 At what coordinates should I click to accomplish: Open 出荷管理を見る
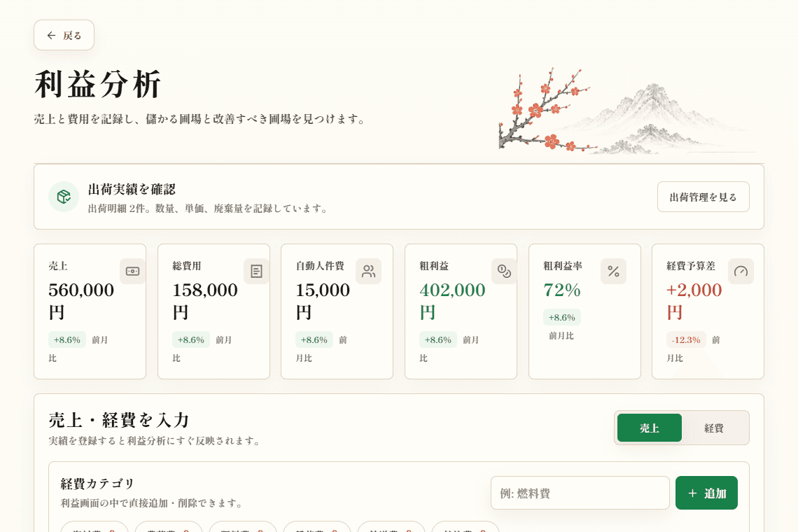(x=703, y=197)
